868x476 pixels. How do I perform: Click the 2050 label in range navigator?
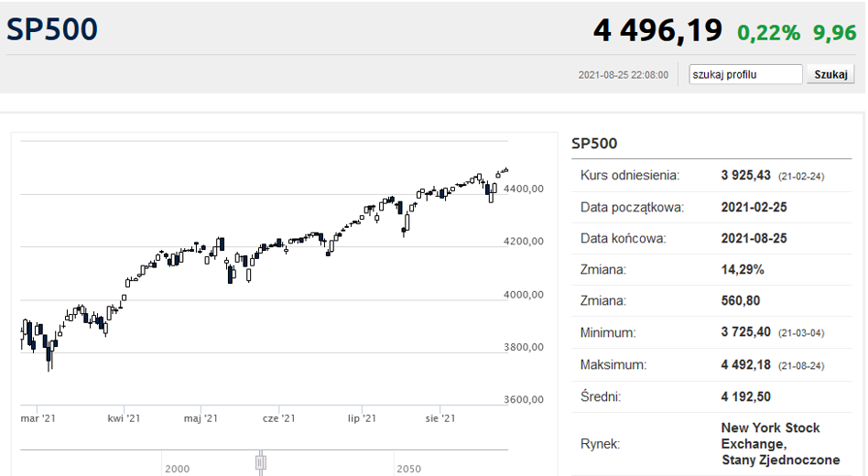[409, 469]
